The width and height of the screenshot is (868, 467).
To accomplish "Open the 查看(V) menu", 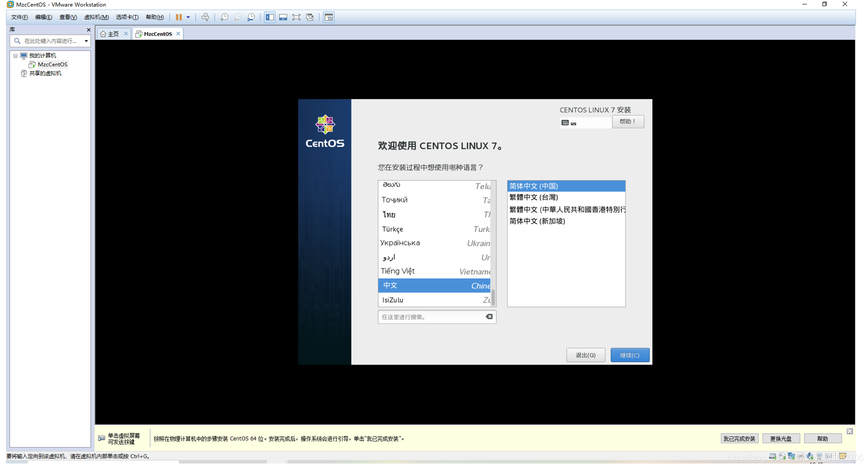I will pos(68,17).
